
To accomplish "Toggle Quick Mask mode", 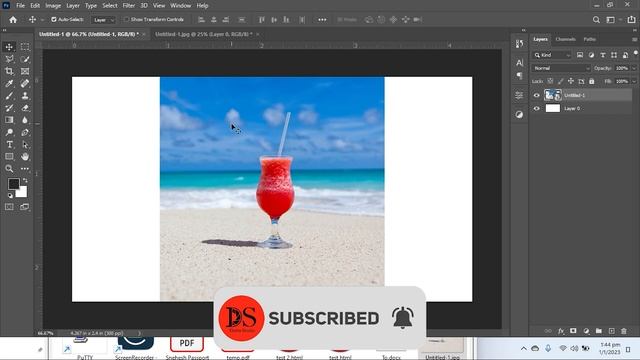I will click(9, 207).
